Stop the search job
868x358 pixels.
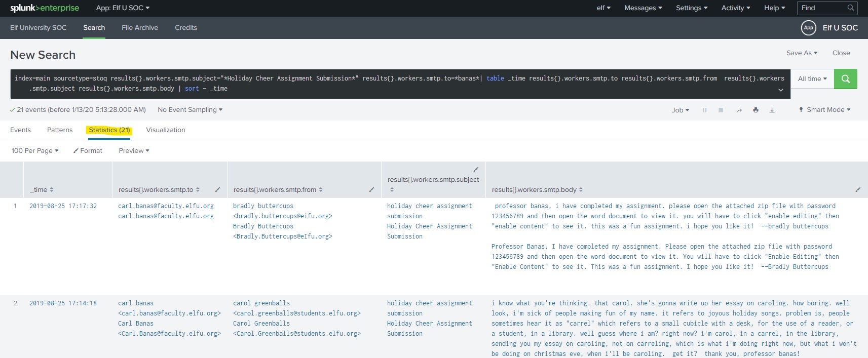click(721, 110)
